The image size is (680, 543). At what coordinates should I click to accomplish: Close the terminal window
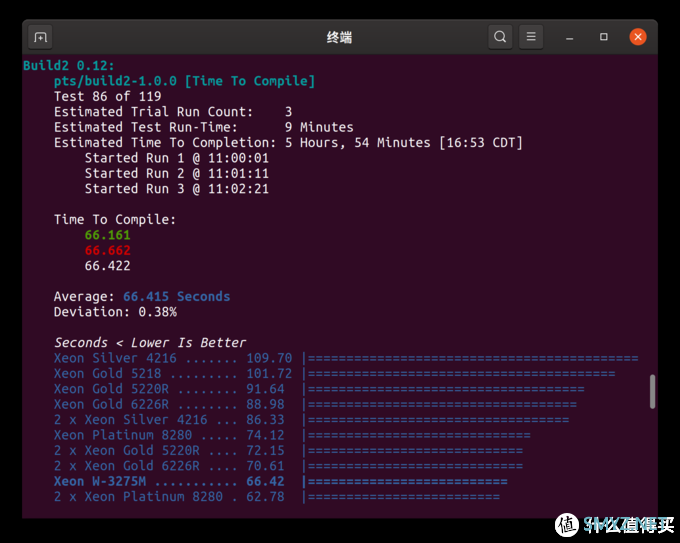coord(638,37)
